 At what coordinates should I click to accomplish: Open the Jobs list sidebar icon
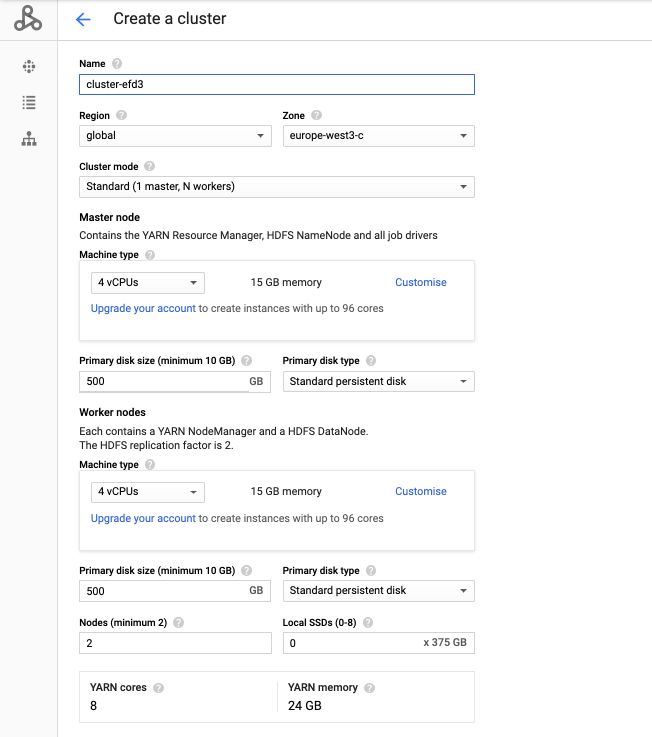(x=29, y=102)
